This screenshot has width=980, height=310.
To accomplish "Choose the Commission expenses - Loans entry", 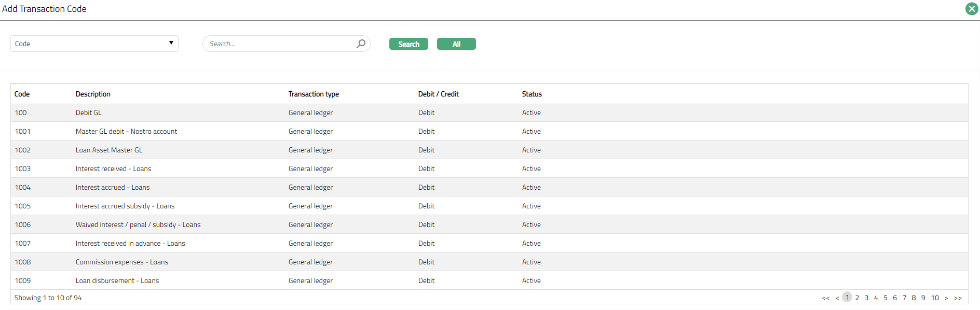I will click(x=122, y=262).
